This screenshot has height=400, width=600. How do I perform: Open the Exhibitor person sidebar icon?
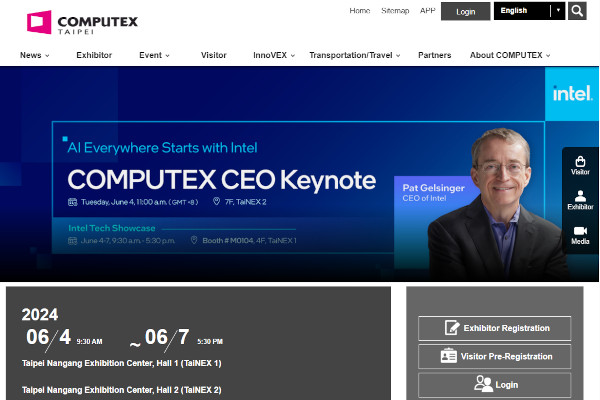tap(580, 200)
